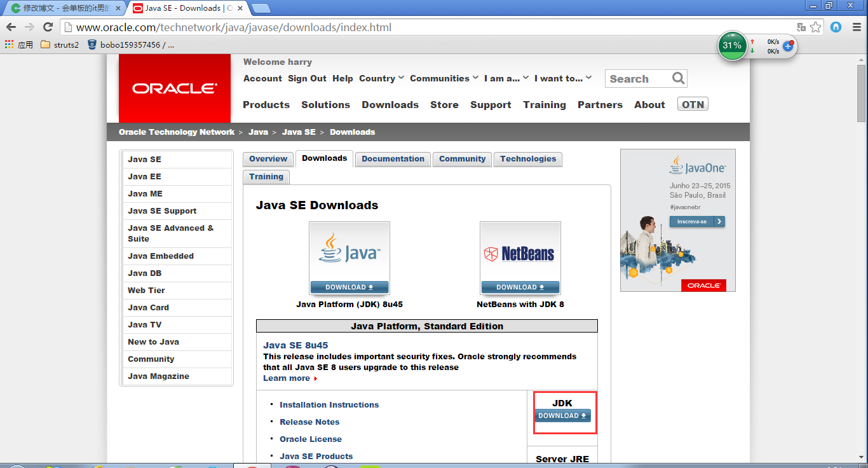Click the OTN button

[x=693, y=104]
